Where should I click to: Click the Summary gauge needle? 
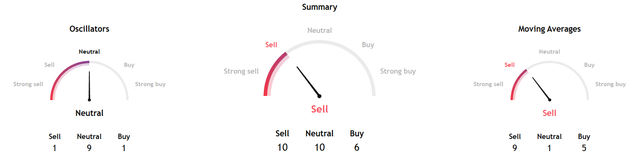308,81
